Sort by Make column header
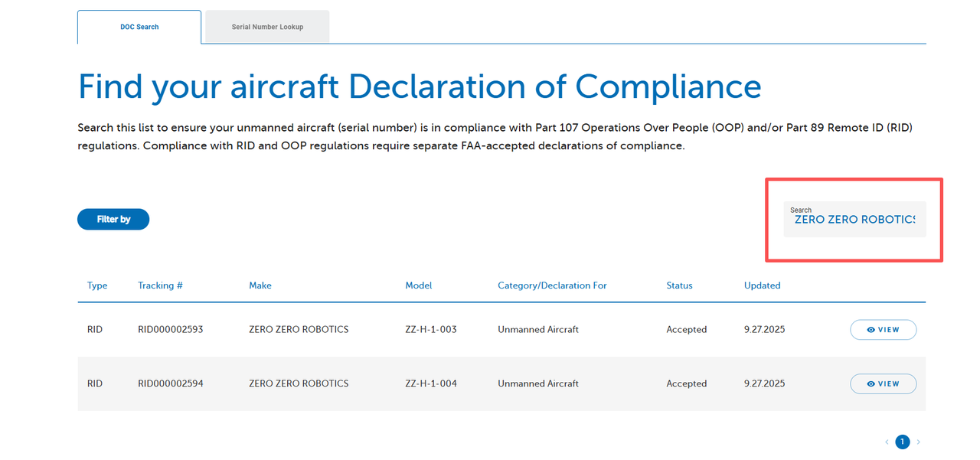 (260, 285)
